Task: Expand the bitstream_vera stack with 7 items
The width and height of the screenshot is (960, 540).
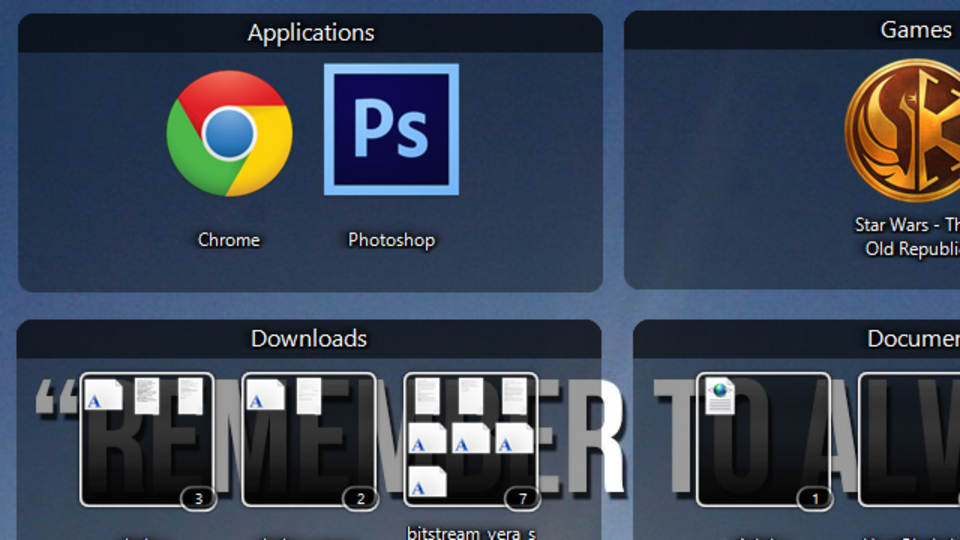Action: [x=471, y=440]
